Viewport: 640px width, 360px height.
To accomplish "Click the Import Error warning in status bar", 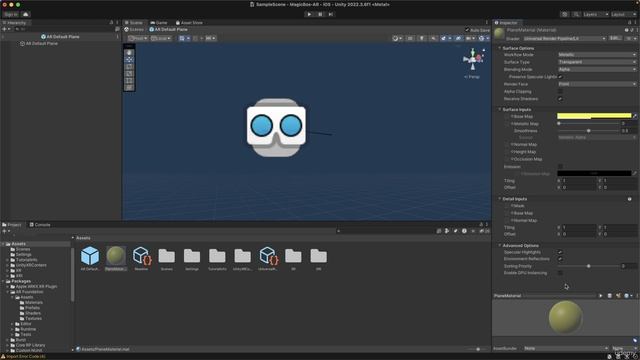I will click(24, 356).
